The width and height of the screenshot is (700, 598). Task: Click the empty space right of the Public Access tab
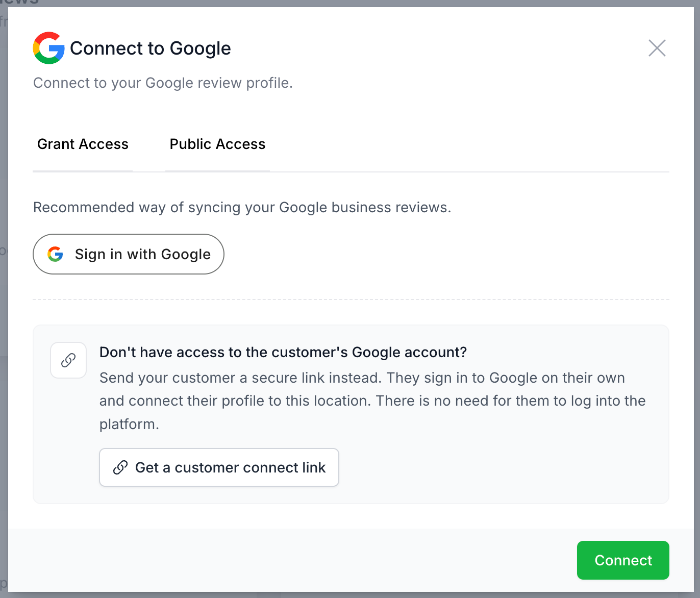(469, 144)
